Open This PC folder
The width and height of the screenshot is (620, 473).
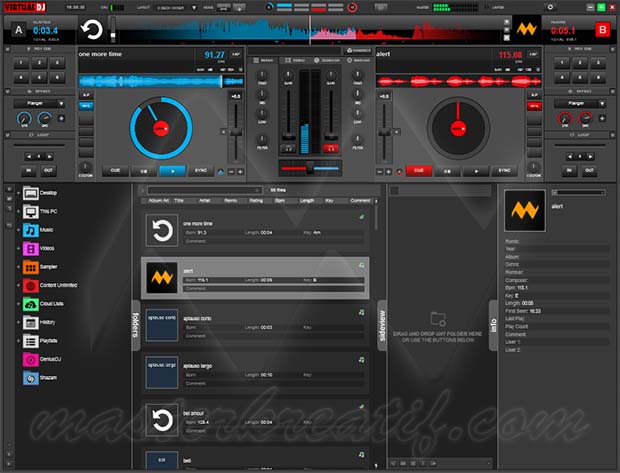click(40, 212)
